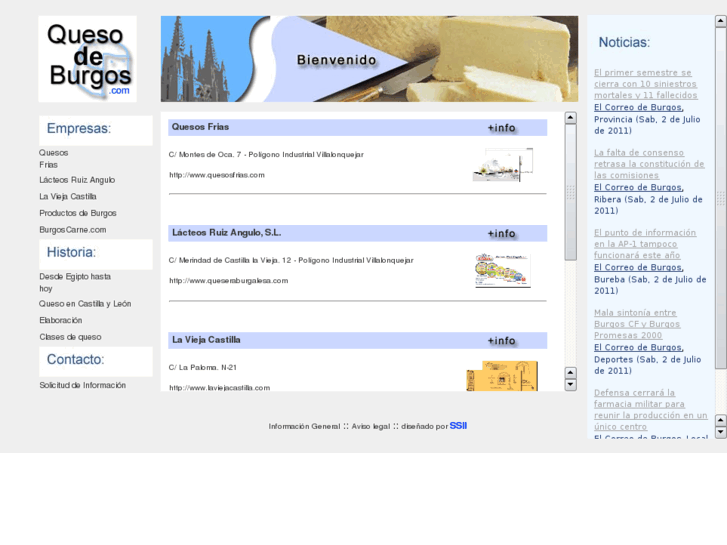Click El Correo de Burgos, Bureba source
727x545 pixels.
639,268
